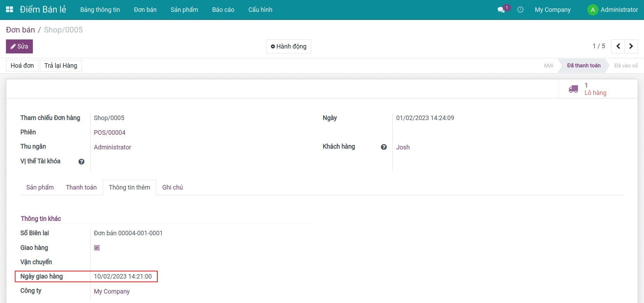Switch to the Thanh toán tab

(81, 187)
